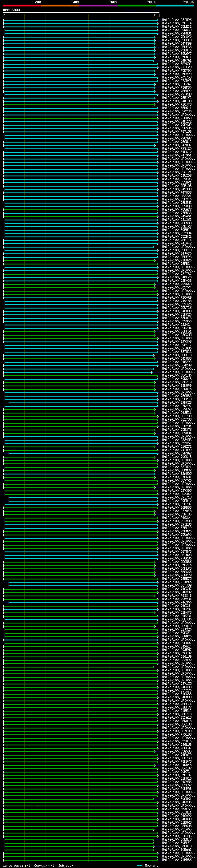Select the 'Large gaps:' legend text
The width and height of the screenshot is (197, 868).
[13, 865]
